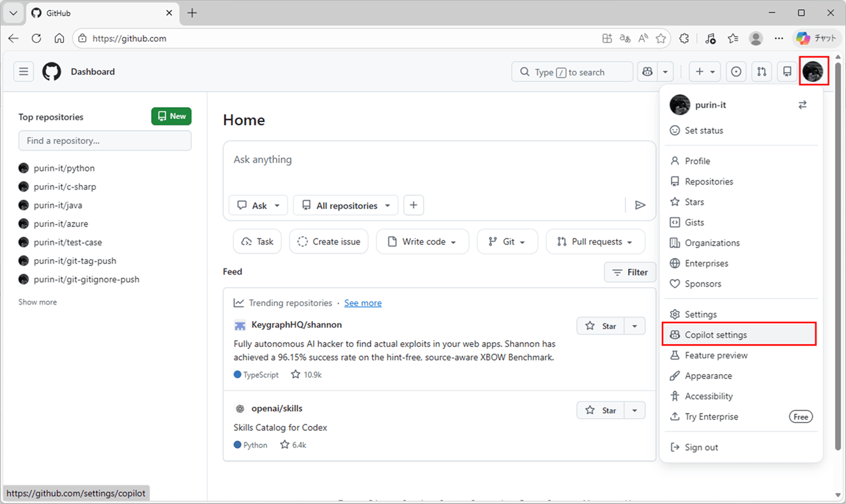
Task: Open the Edge Copilot chat icon
Action: (803, 38)
